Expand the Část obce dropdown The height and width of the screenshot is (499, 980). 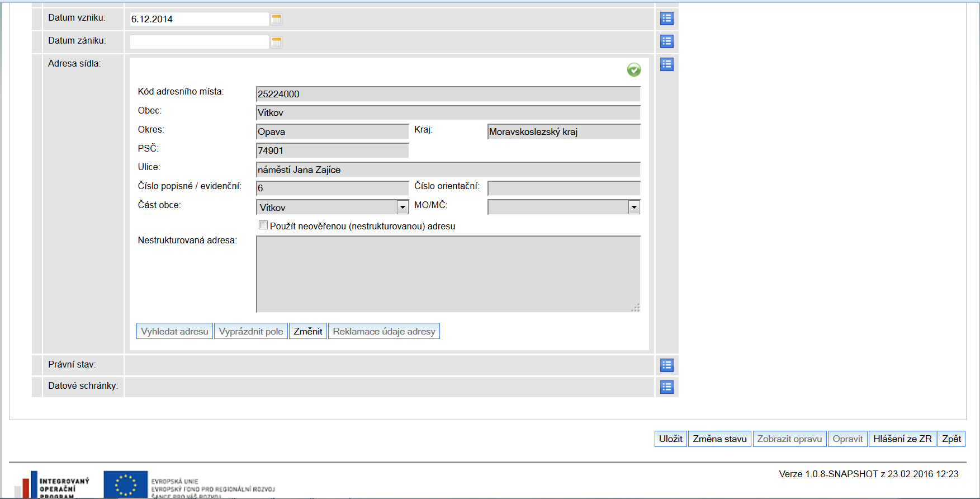pos(403,208)
